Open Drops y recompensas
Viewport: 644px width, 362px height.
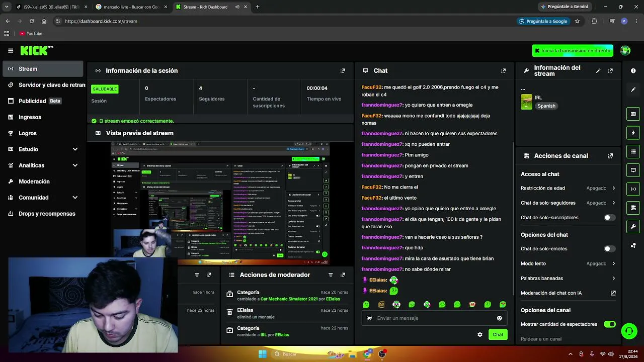pos(43,214)
